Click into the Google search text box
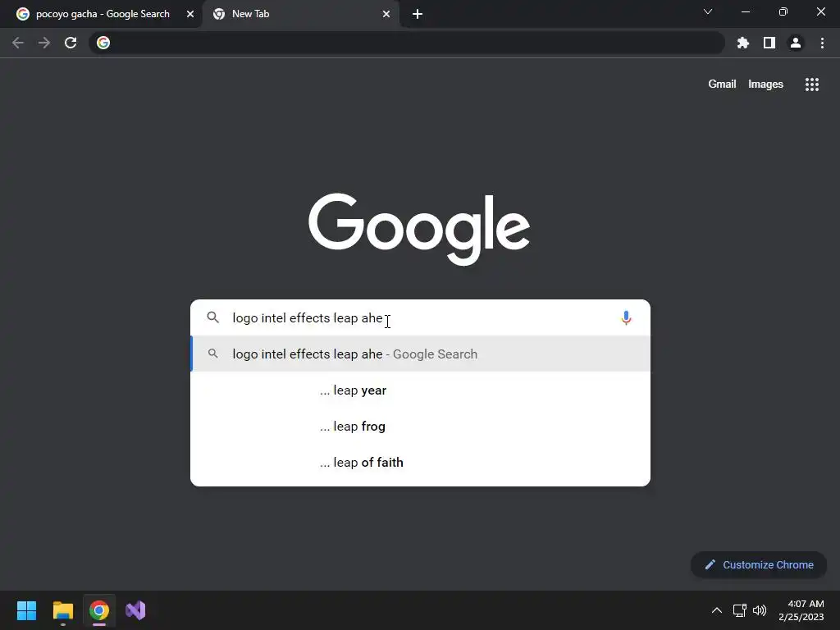Image resolution: width=840 pixels, height=630 pixels. [421, 317]
